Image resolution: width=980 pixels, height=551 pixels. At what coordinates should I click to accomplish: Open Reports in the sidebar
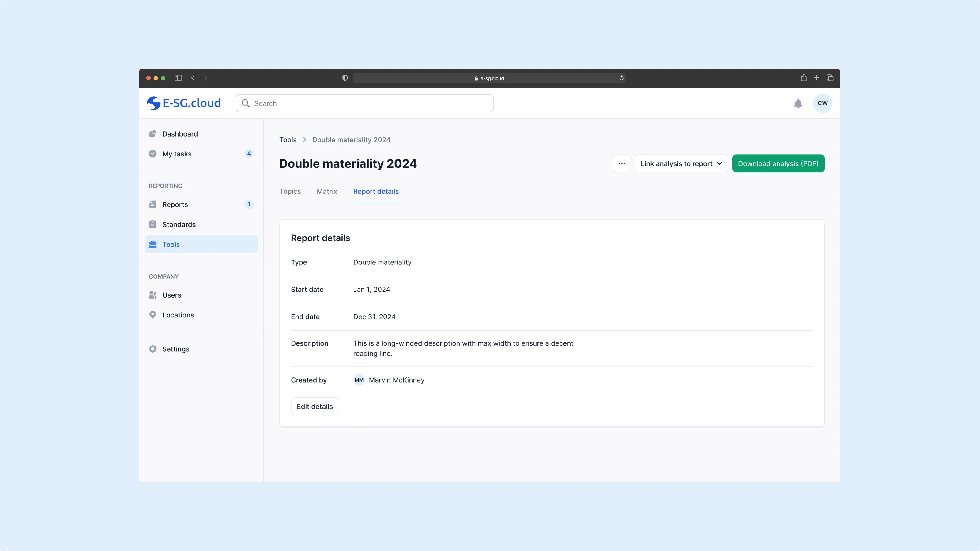coord(175,204)
